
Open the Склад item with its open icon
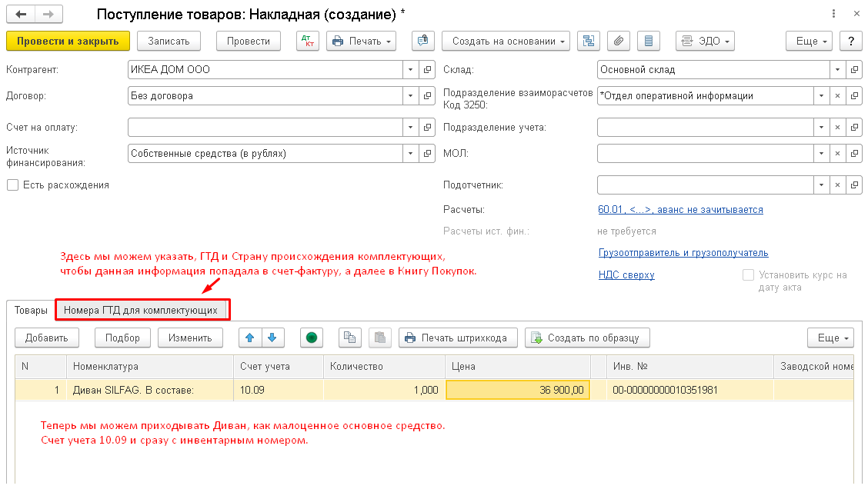click(854, 70)
